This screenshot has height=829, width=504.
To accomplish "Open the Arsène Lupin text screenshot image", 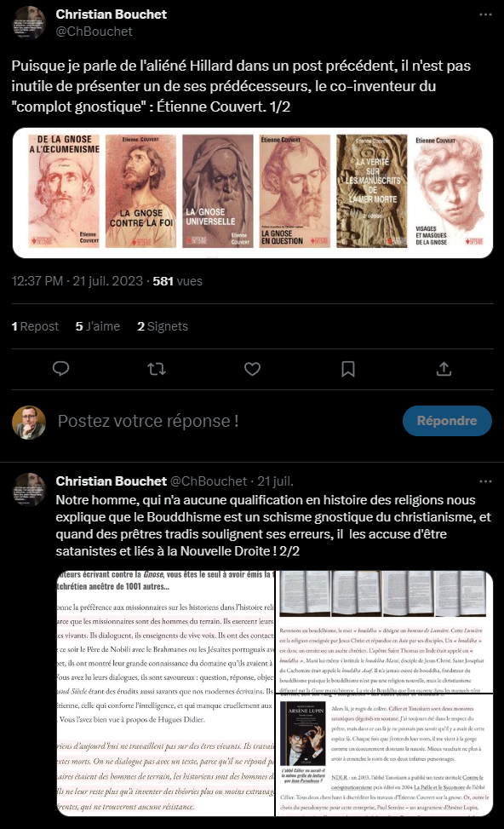I will tap(384, 755).
